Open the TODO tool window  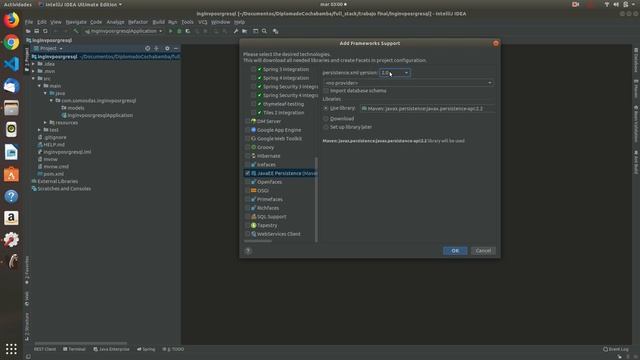173,349
